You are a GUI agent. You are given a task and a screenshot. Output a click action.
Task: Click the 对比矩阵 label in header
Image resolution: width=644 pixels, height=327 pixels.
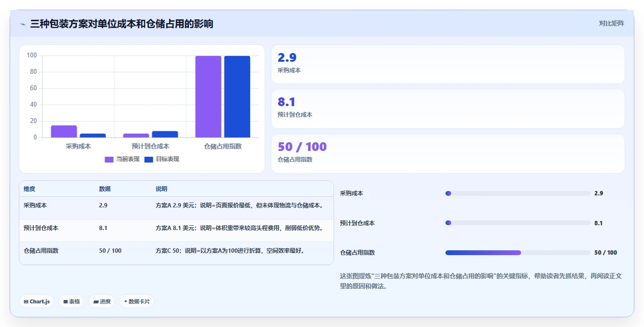(x=611, y=23)
